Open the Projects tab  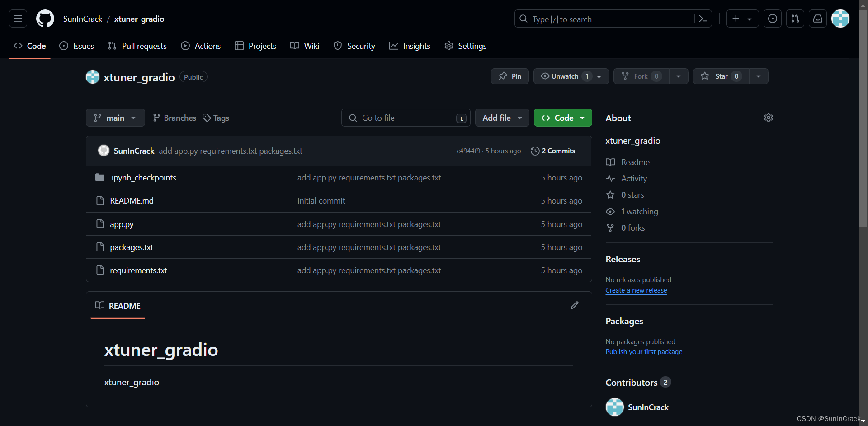[x=255, y=46]
